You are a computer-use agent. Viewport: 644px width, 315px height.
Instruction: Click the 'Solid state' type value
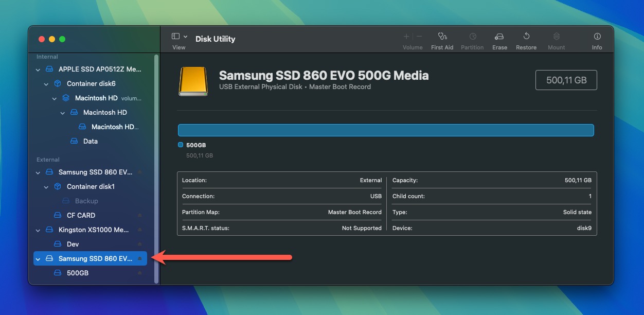pyautogui.click(x=577, y=212)
